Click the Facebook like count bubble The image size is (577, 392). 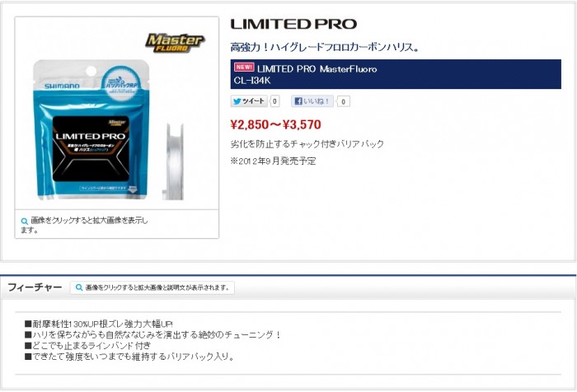(x=343, y=101)
